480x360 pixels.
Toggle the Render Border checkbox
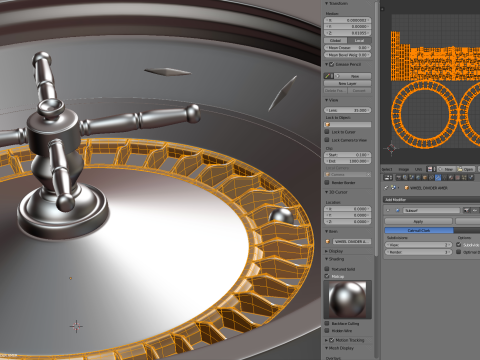(x=327, y=182)
